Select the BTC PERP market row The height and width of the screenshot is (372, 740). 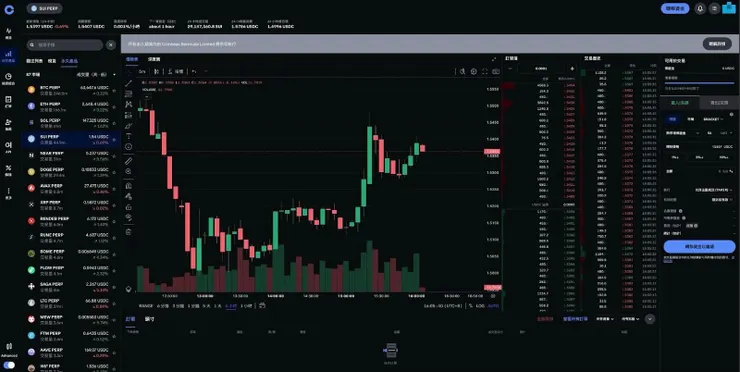pyautogui.click(x=70, y=90)
